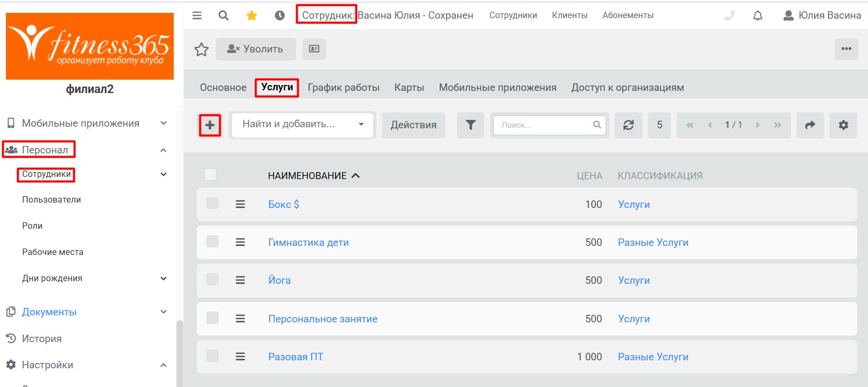Open the row menu for Бокс $
This screenshot has width=868, height=387.
pos(241,204)
